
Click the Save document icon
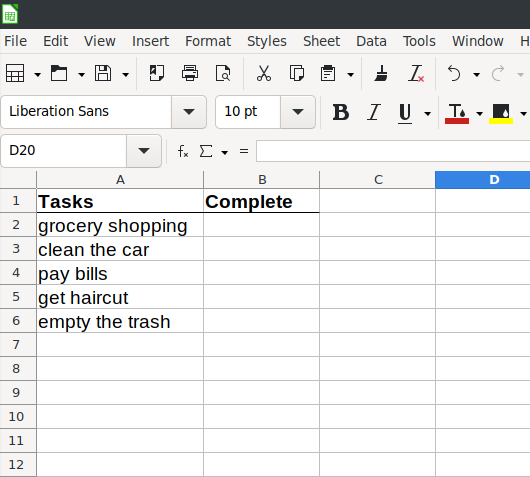tap(103, 73)
